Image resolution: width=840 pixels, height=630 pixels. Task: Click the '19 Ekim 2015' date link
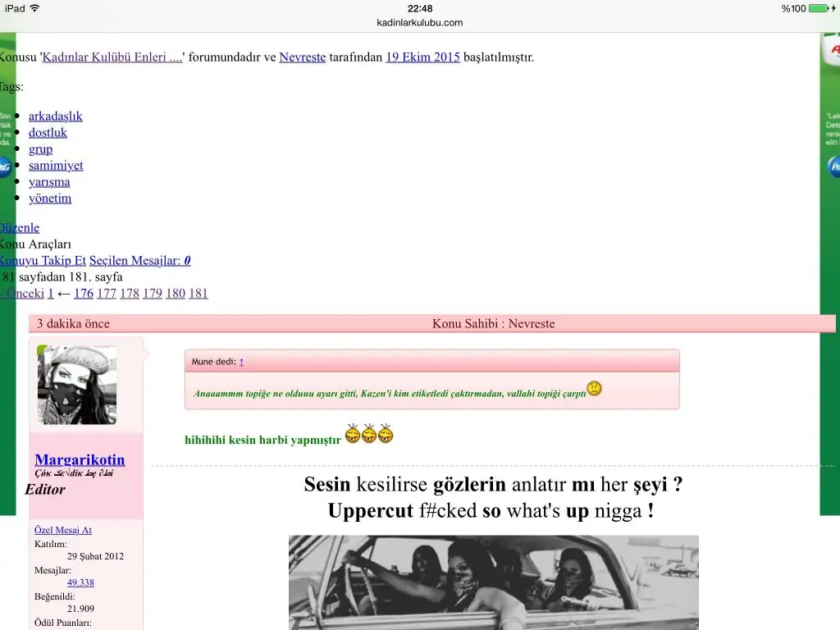(422, 57)
